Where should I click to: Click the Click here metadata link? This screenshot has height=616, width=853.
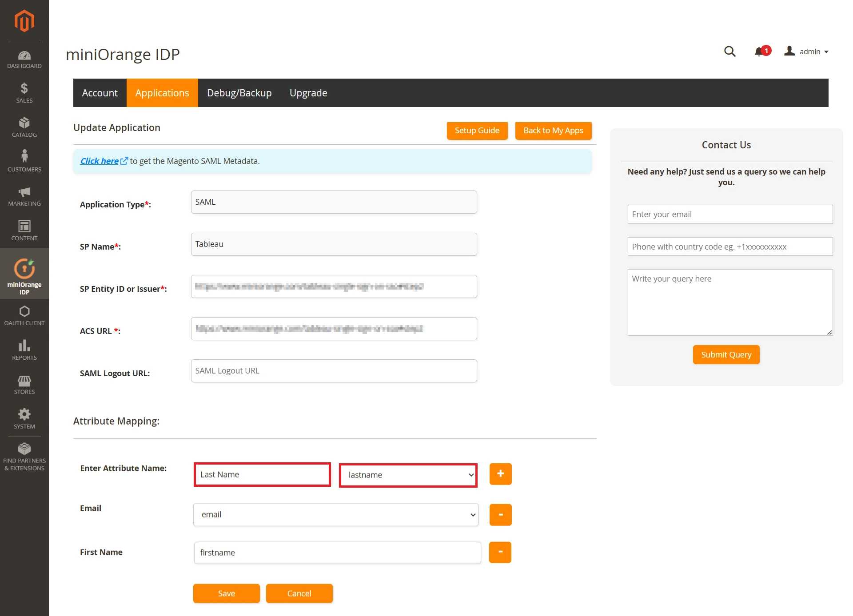coord(100,161)
